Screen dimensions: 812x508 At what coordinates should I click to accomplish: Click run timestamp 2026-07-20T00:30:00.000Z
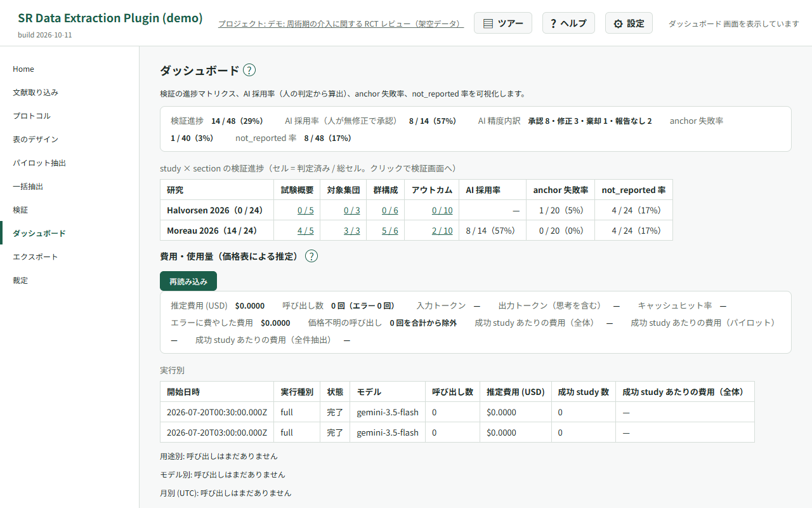pyautogui.click(x=217, y=412)
